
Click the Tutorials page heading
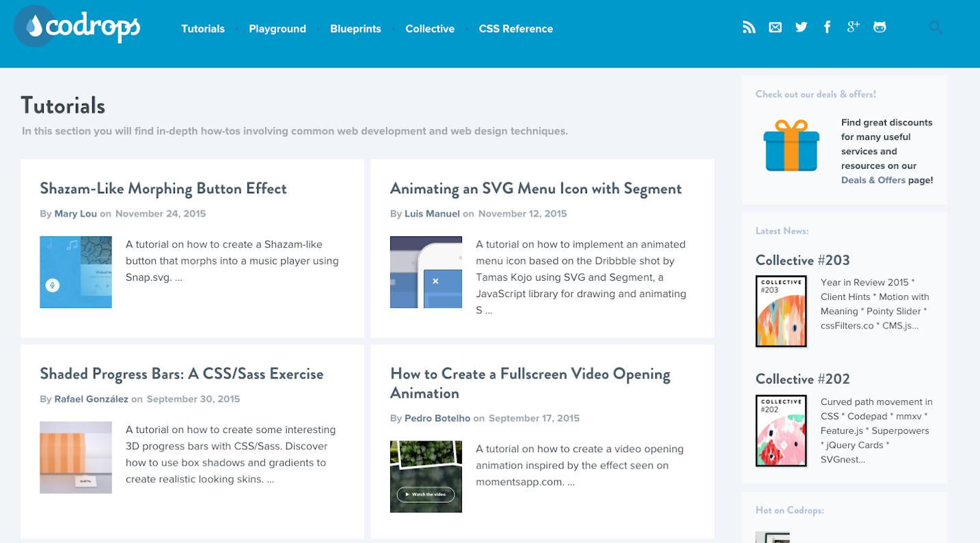click(x=63, y=106)
